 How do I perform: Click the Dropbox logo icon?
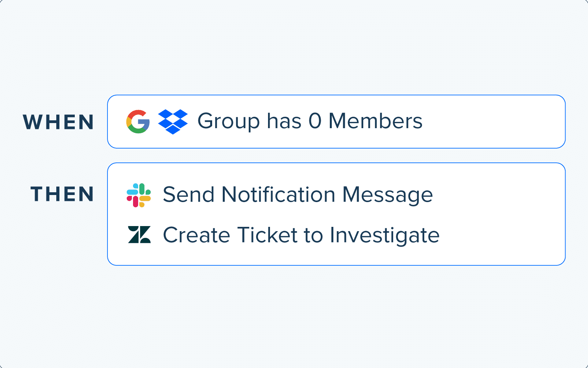(x=173, y=121)
